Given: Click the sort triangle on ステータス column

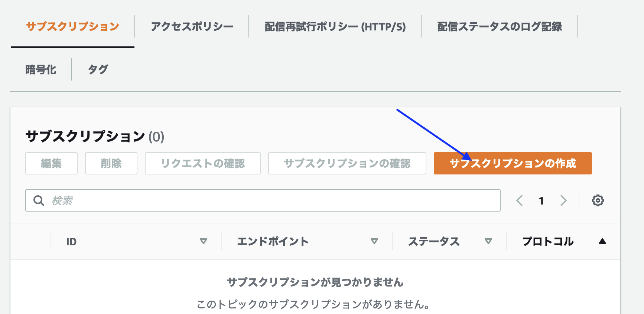Looking at the screenshot, I should (488, 242).
